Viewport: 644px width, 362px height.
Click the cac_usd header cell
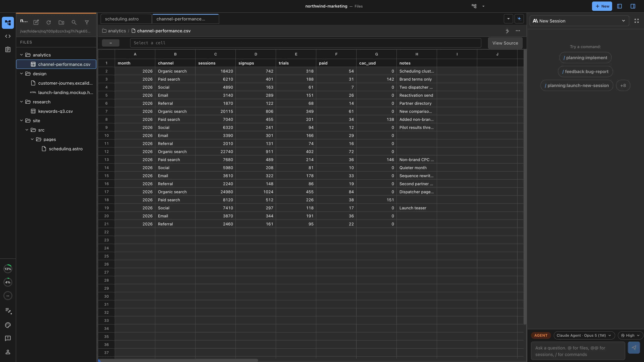pos(377,63)
